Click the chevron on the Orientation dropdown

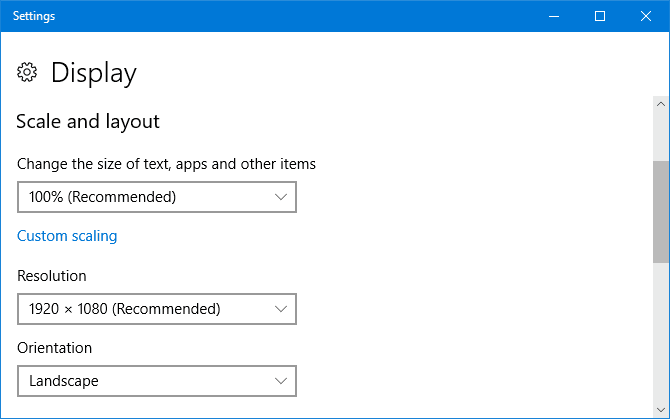(281, 381)
